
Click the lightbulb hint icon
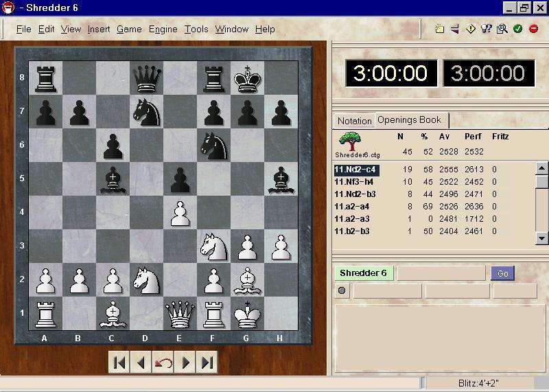[x=487, y=29]
